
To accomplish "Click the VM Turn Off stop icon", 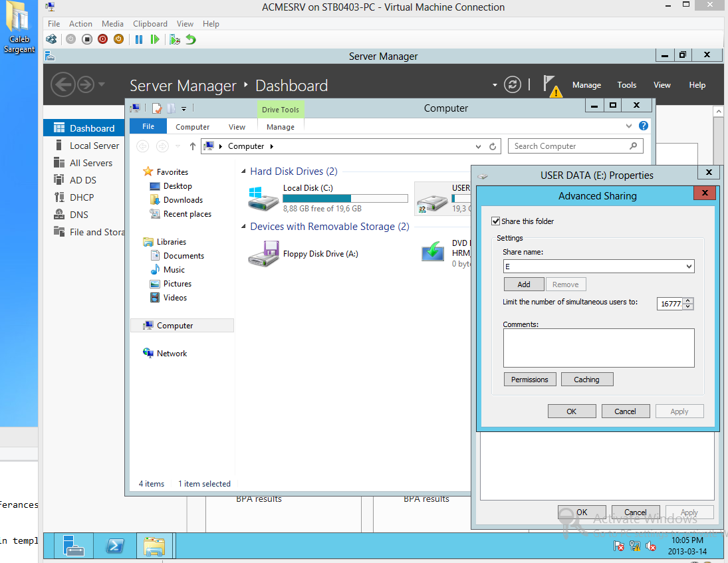I will (x=87, y=39).
